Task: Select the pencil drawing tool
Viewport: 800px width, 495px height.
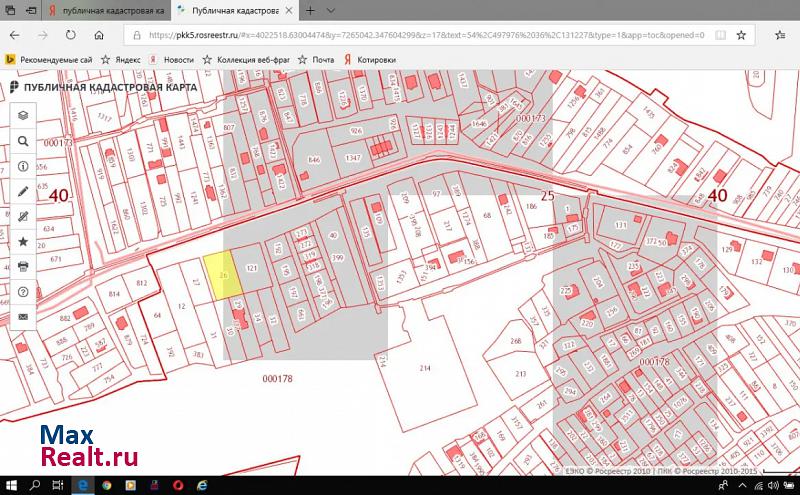Action: coord(23,191)
